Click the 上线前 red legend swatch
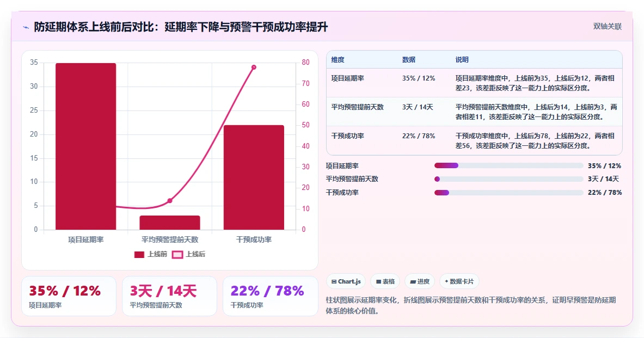Screen dimensions: 644x338 click(139, 255)
